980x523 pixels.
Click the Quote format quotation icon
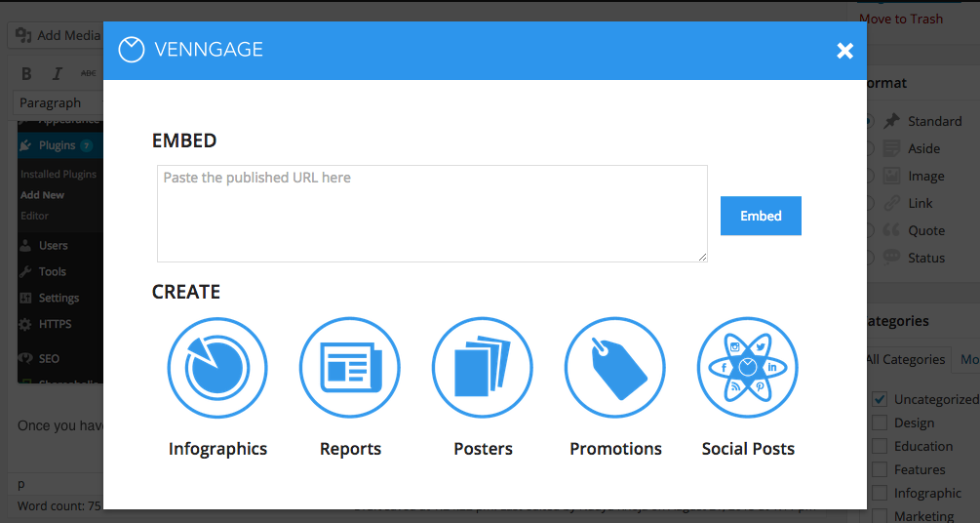point(891,230)
